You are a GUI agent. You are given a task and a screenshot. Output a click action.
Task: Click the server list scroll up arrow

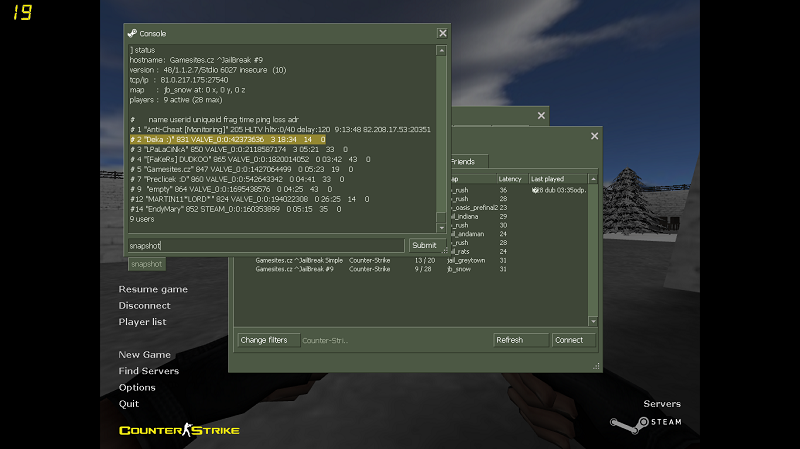coord(593,179)
